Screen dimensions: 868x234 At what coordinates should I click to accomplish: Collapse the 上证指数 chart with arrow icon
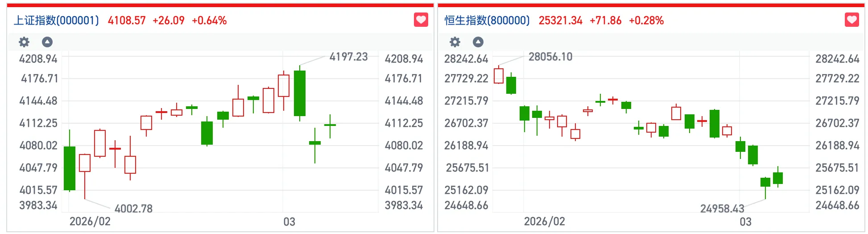(47, 42)
